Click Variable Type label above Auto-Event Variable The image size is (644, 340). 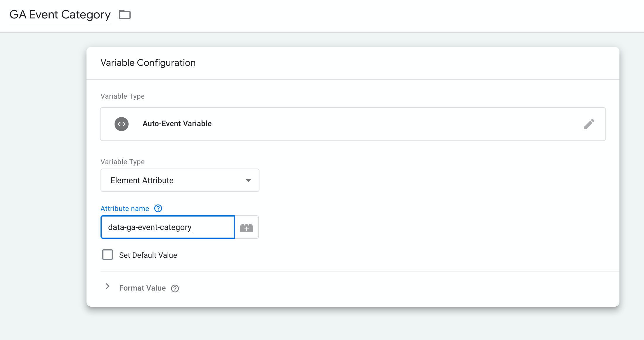122,96
